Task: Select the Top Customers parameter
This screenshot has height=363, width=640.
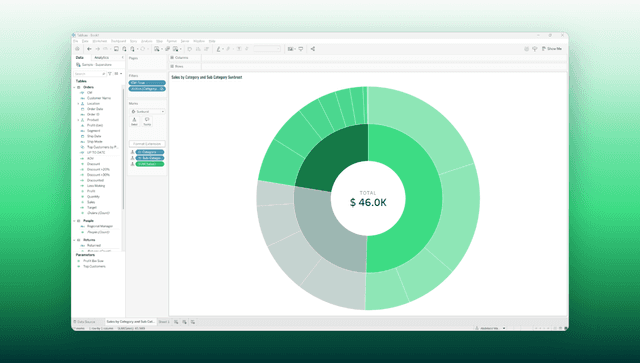Action: pyautogui.click(x=94, y=266)
